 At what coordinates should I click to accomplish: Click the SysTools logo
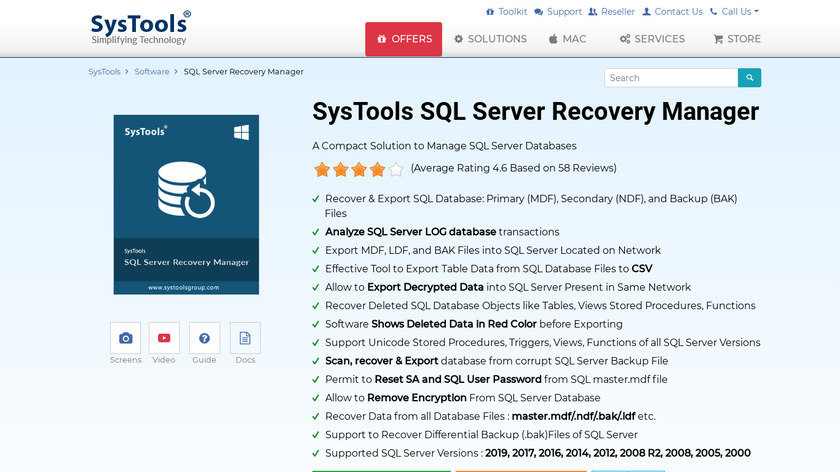pyautogui.click(x=140, y=27)
